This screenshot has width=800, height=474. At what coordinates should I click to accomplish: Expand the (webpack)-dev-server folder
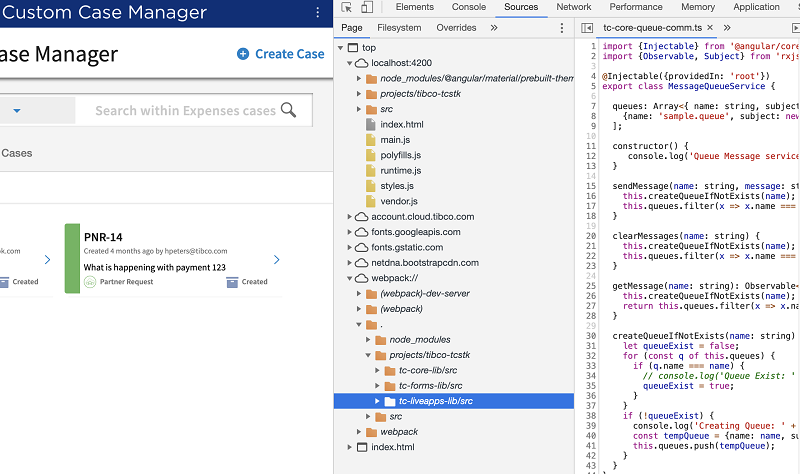pyautogui.click(x=359, y=294)
